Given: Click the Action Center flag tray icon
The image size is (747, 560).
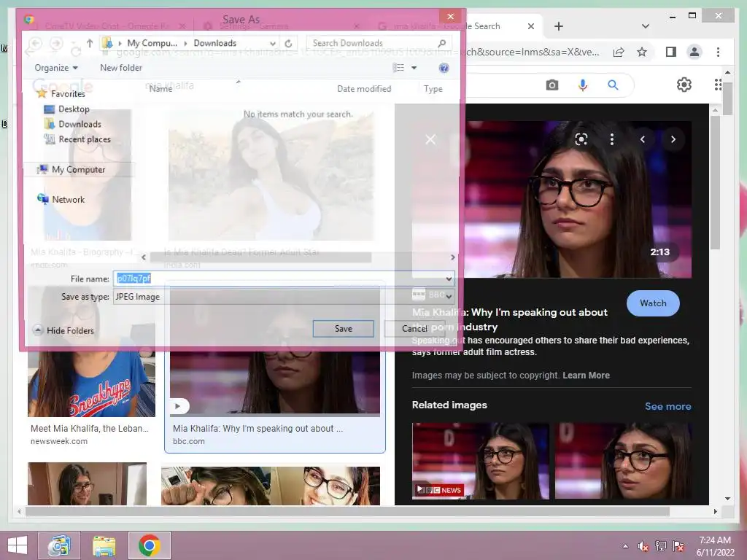Looking at the screenshot, I should coord(678,546).
